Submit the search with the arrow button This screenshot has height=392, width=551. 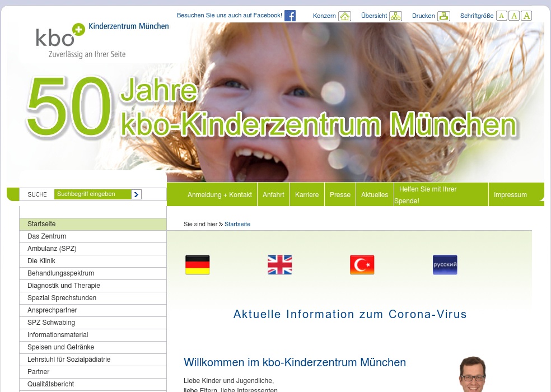(136, 194)
